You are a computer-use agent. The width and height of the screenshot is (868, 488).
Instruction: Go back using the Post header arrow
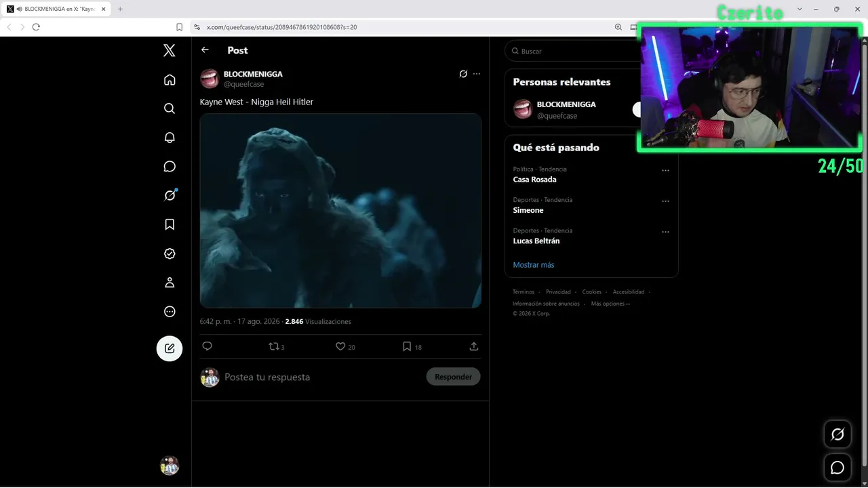pos(205,50)
